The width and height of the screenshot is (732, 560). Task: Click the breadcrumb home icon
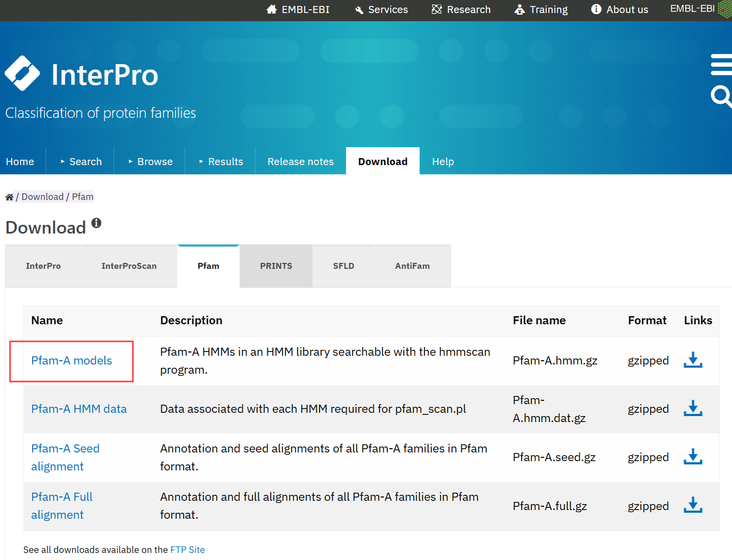coord(9,197)
